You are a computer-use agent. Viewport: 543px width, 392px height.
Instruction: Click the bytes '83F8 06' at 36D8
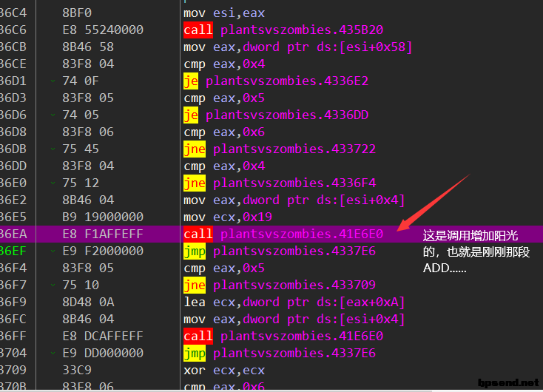pos(88,132)
